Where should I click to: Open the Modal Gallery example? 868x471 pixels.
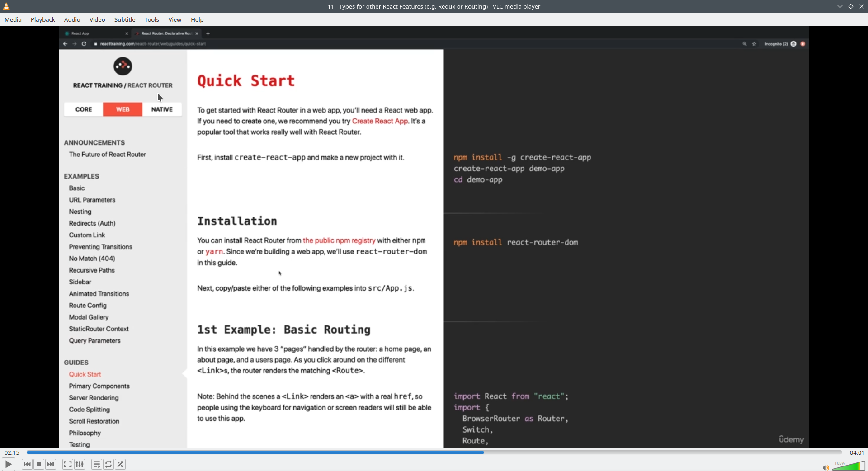coord(89,317)
